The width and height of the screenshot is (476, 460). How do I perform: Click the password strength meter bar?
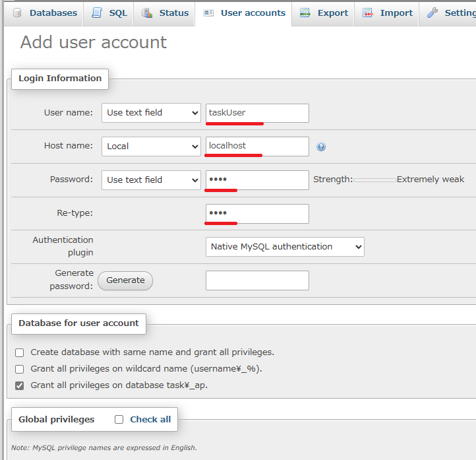[x=375, y=180]
